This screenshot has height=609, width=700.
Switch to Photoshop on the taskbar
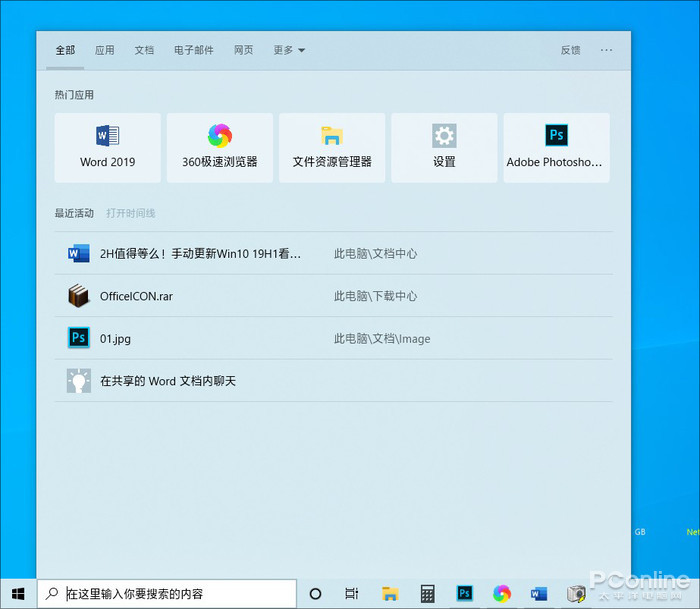tap(465, 593)
